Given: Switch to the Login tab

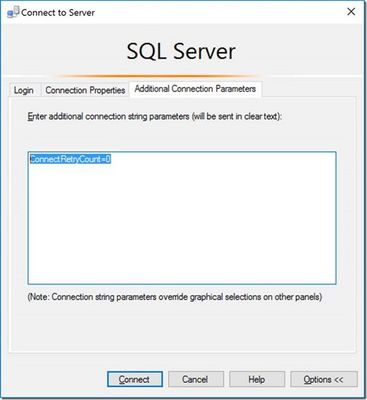Looking at the screenshot, I should point(24,90).
